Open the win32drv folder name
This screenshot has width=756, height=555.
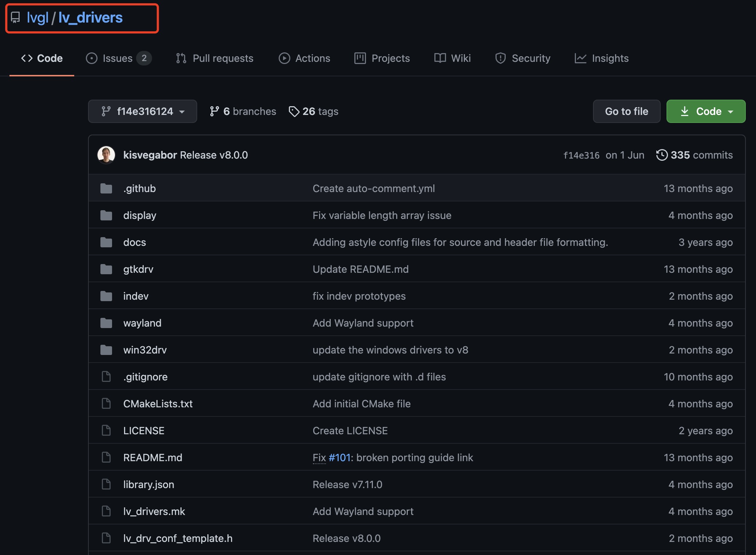[145, 350]
